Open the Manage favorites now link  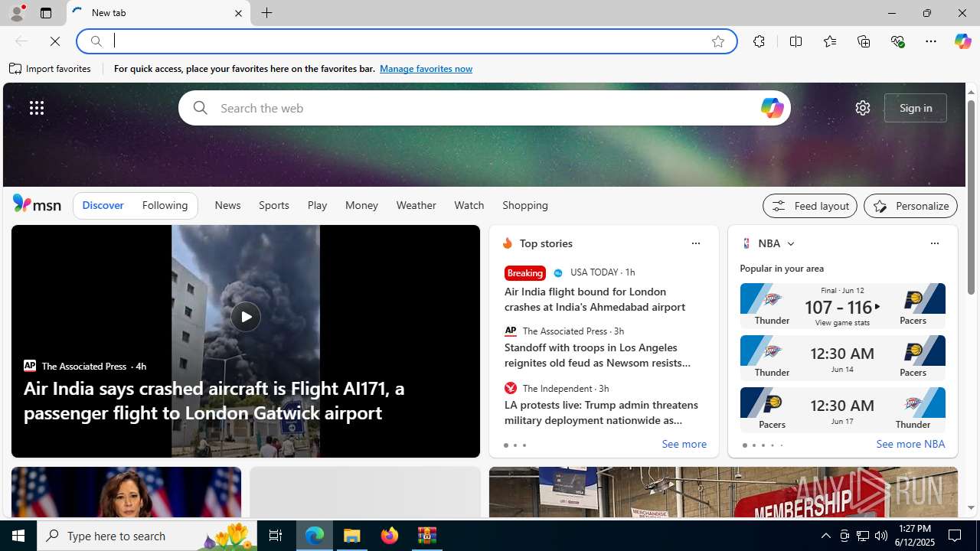tap(426, 69)
